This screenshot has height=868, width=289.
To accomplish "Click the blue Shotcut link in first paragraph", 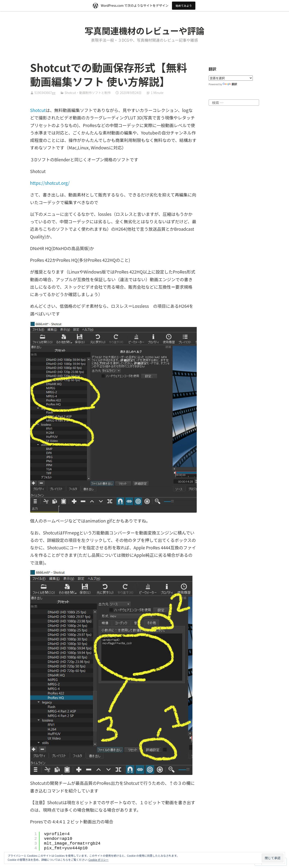I will [x=38, y=110].
